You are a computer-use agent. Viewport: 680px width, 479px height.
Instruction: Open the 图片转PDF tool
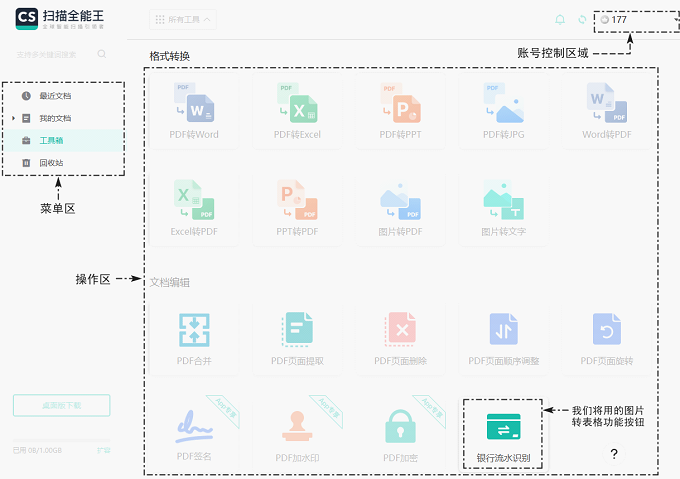[400, 209]
